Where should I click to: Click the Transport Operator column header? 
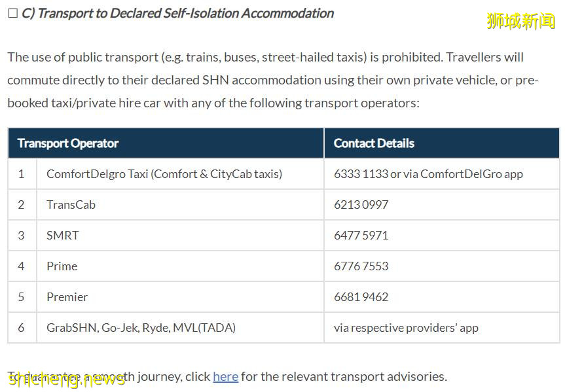[x=68, y=143]
